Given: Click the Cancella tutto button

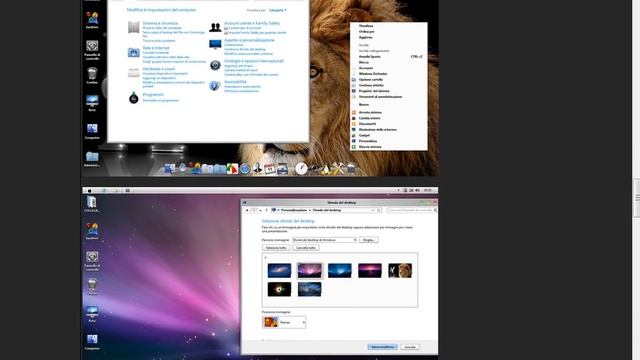Looking at the screenshot, I should pyautogui.click(x=306, y=248).
